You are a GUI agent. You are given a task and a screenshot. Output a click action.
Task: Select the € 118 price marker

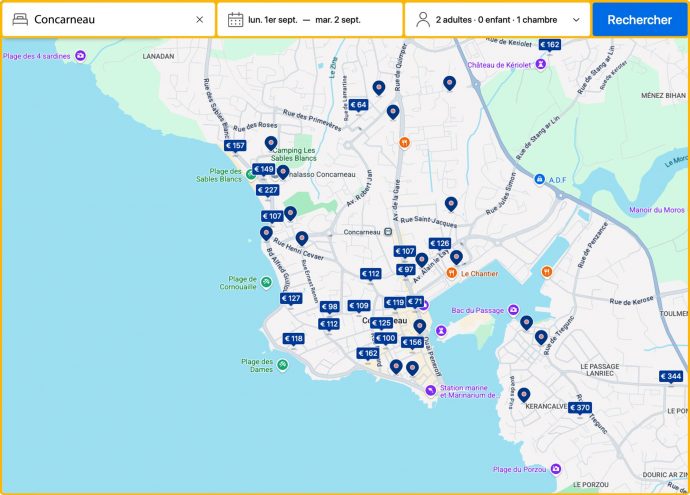point(293,339)
